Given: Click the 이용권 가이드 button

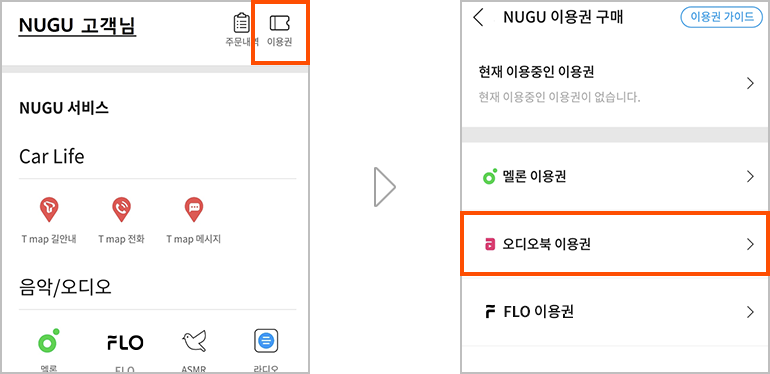Looking at the screenshot, I should pos(721,17).
